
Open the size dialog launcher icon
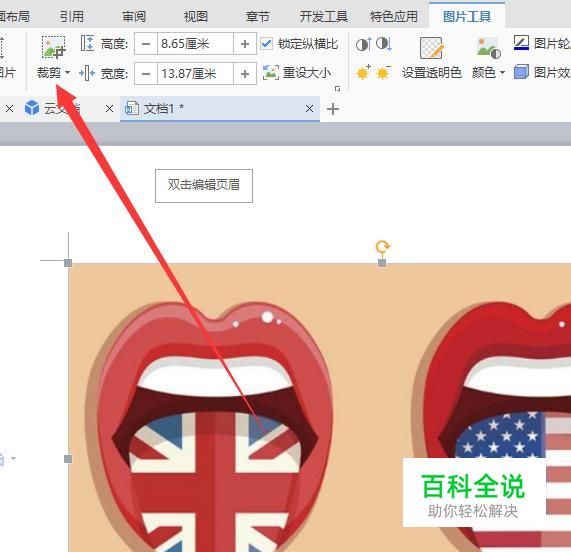click(338, 88)
